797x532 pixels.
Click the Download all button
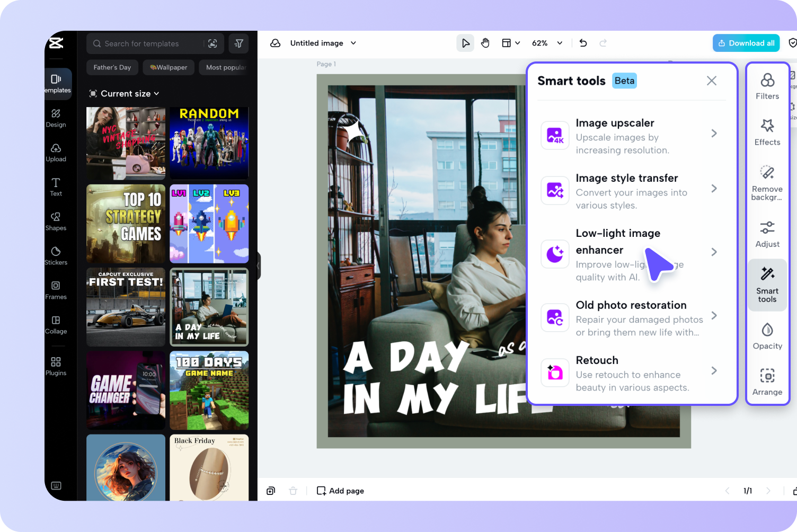point(746,43)
